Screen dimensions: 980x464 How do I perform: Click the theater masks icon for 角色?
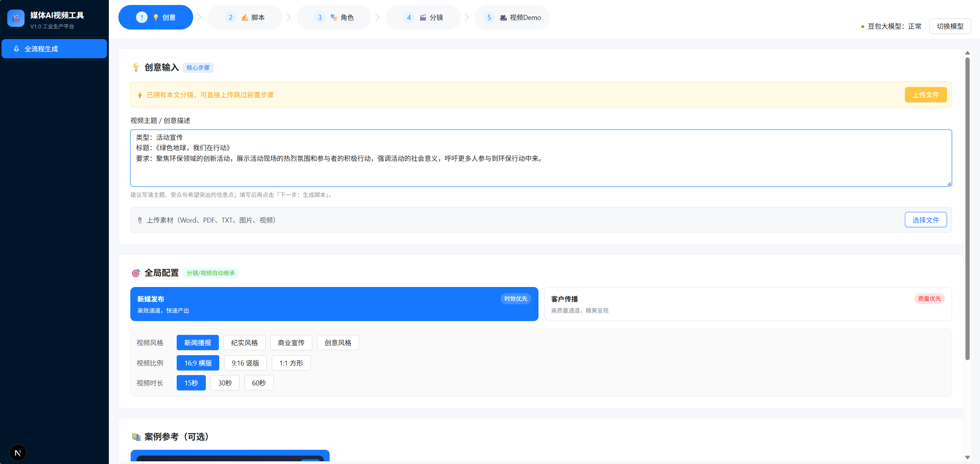tap(334, 18)
